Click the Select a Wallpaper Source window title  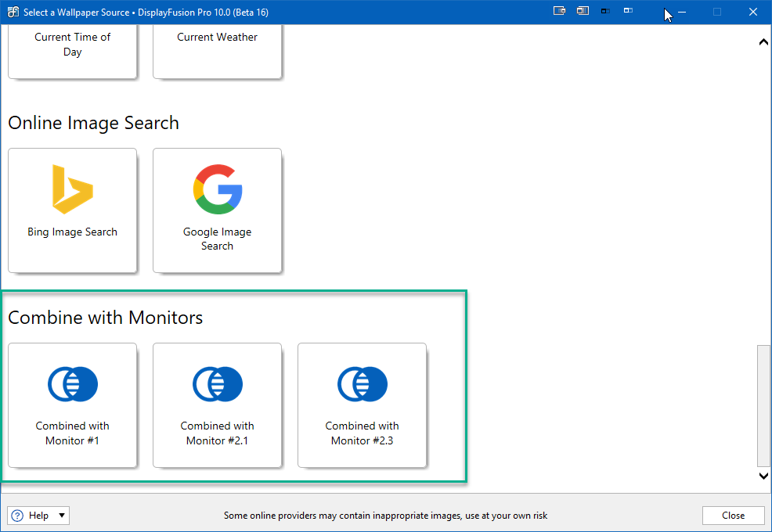click(146, 13)
